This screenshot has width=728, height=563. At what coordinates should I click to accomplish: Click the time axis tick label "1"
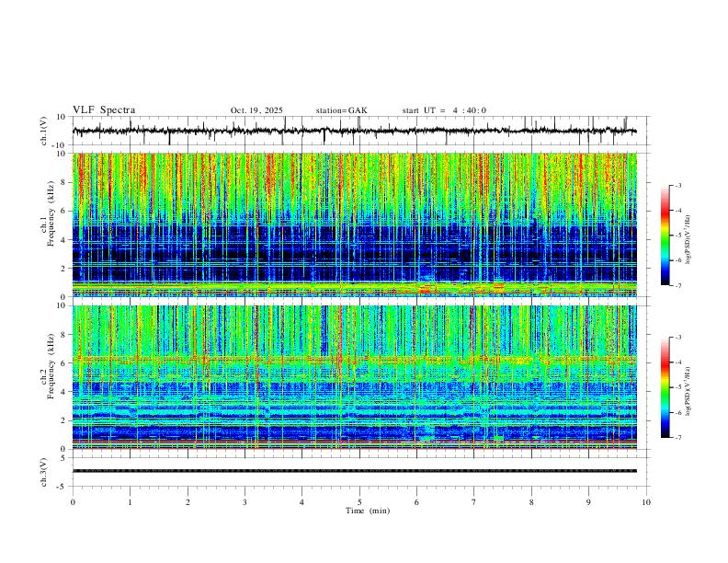tap(131, 502)
